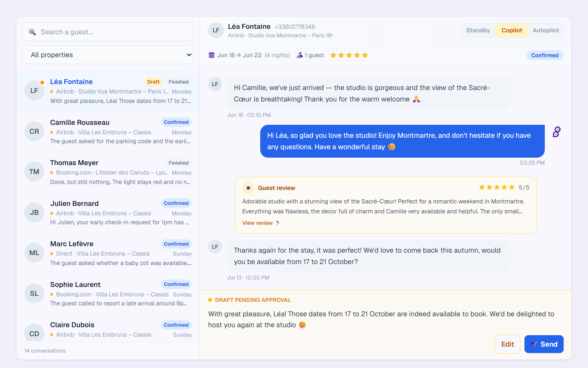Click the View review chevron arrow
The image size is (588, 368).
click(x=278, y=223)
